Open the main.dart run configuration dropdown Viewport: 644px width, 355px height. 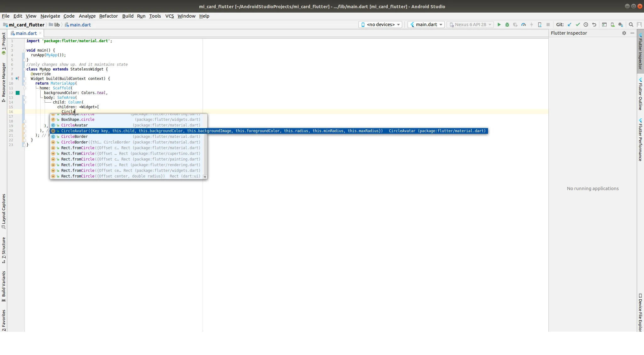(x=426, y=25)
